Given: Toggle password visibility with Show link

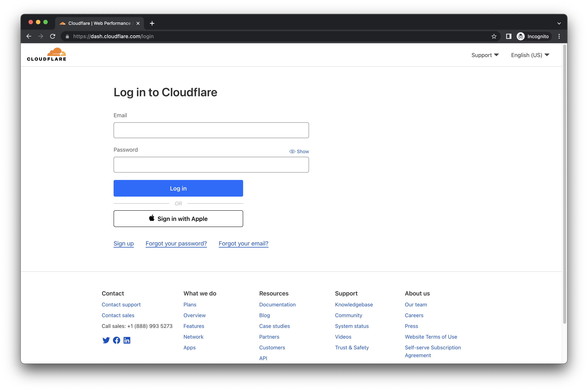Looking at the screenshot, I should (x=299, y=151).
